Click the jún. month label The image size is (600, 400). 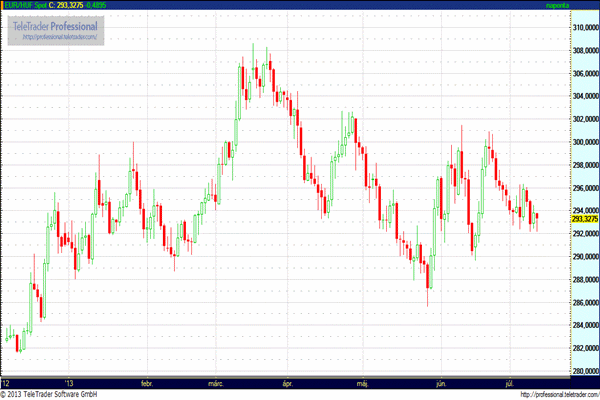(x=440, y=382)
